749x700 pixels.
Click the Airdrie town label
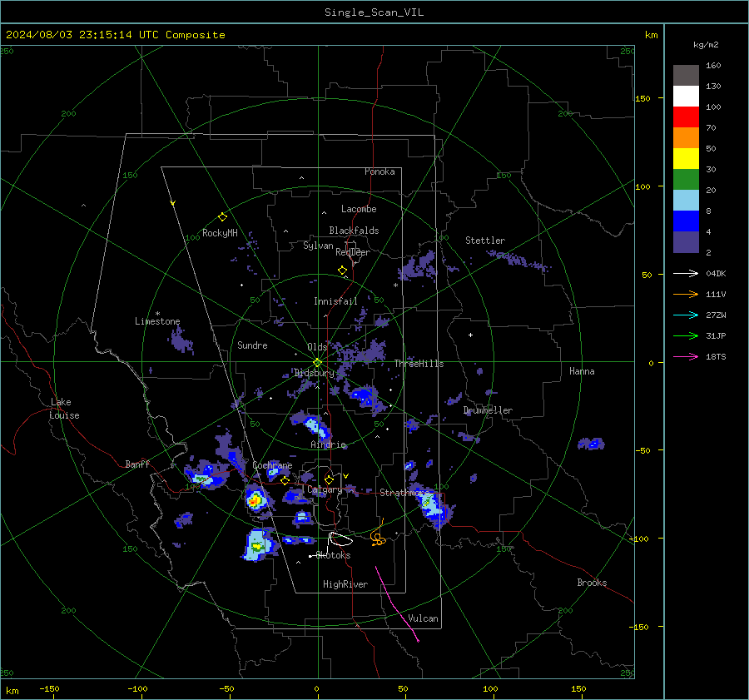click(x=328, y=444)
